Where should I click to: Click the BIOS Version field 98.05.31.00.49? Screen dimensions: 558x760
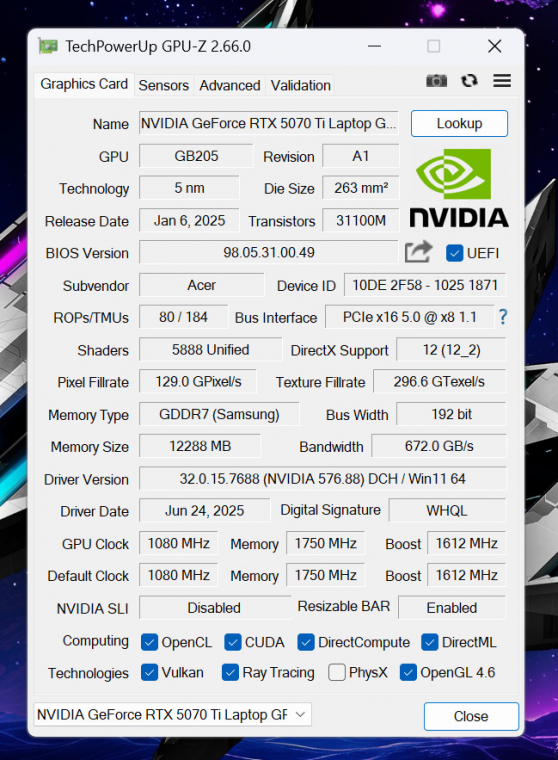269,253
